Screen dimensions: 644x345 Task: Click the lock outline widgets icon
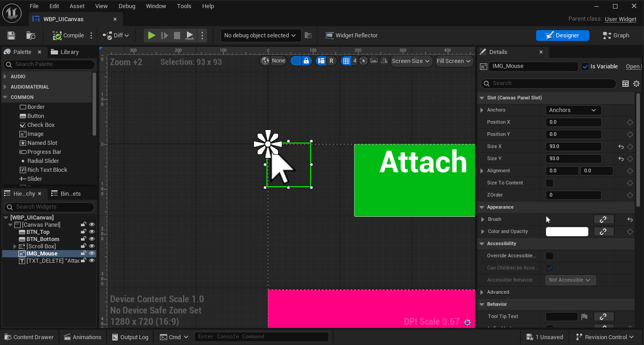coord(307,61)
